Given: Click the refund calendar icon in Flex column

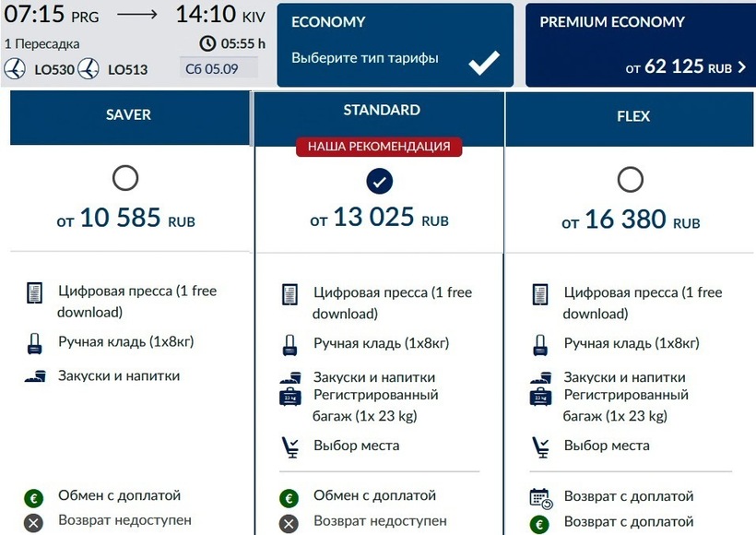Looking at the screenshot, I should tap(540, 498).
